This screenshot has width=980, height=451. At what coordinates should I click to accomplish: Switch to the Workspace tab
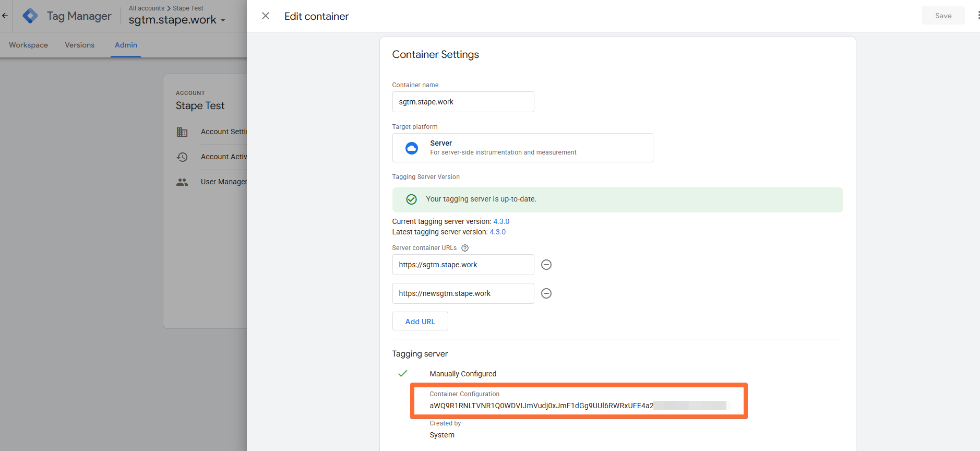(x=28, y=45)
